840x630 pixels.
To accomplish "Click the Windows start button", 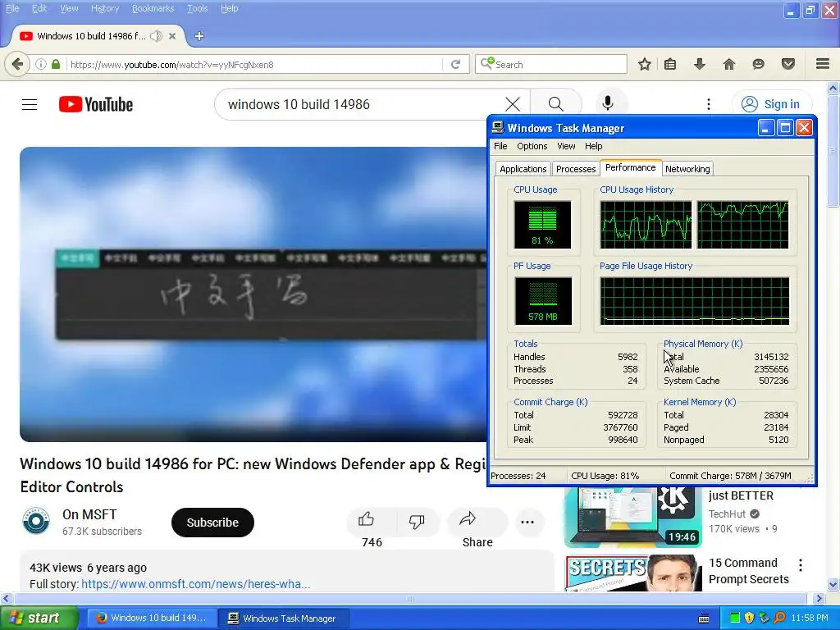I will [39, 619].
